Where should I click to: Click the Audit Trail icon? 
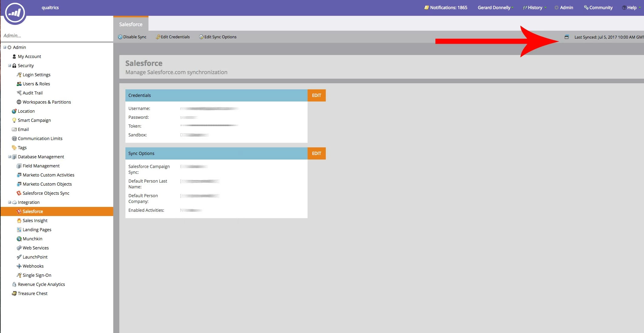[x=19, y=93]
